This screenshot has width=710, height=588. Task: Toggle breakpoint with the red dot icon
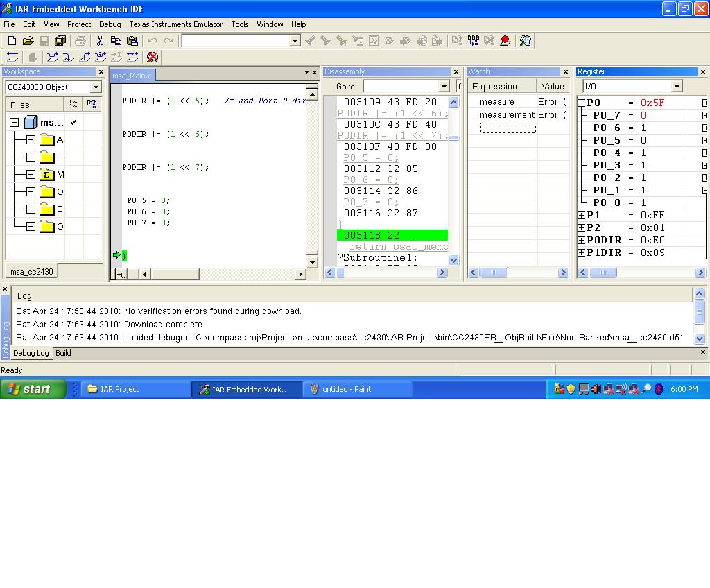(x=505, y=41)
